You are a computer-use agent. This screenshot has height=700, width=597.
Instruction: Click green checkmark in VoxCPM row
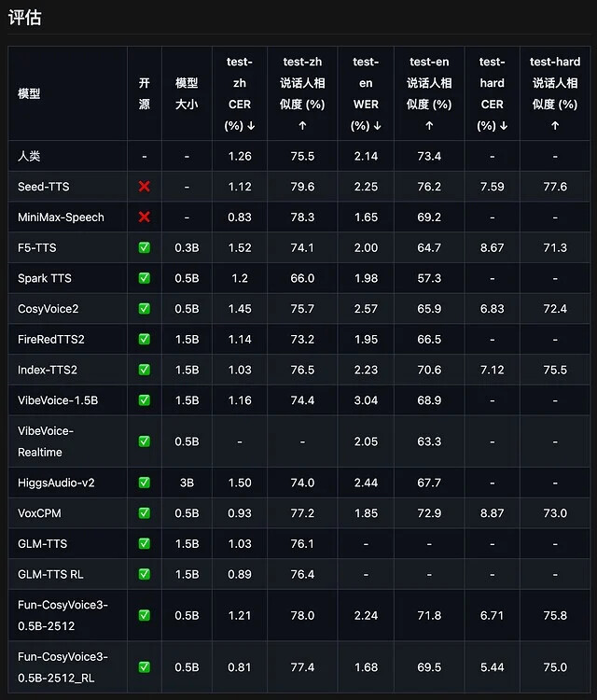pyautogui.click(x=144, y=513)
